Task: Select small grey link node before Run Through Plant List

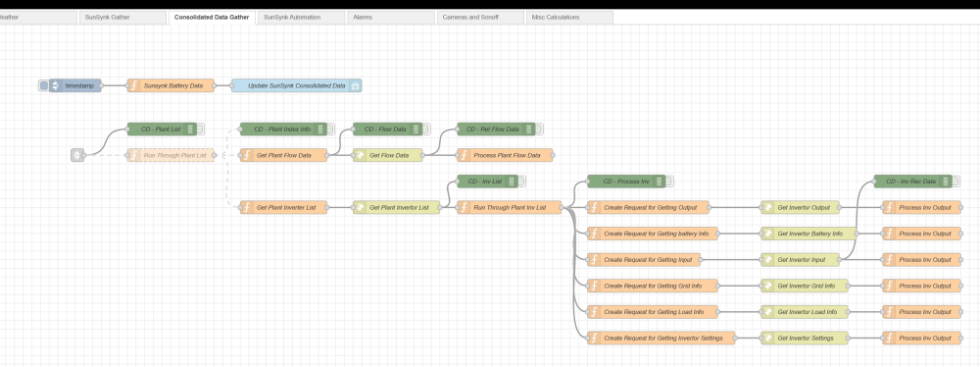Action: pos(76,155)
